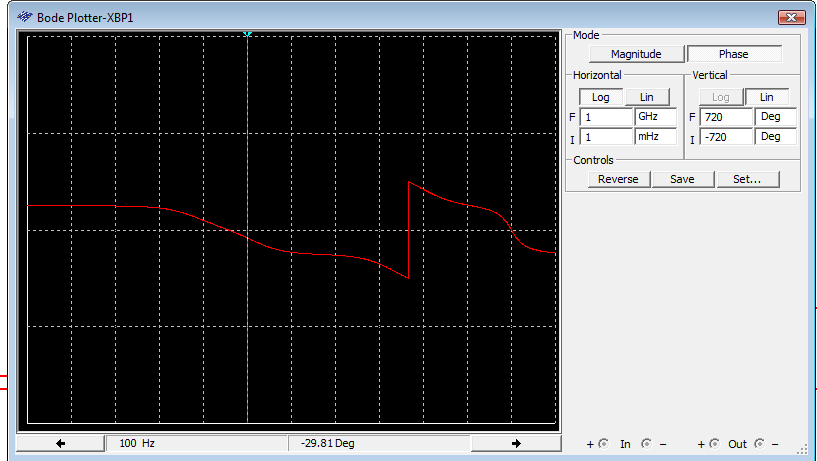Click the Bode Plotter title bar icon
The width and height of the screenshot is (817, 461).
tap(24, 17)
